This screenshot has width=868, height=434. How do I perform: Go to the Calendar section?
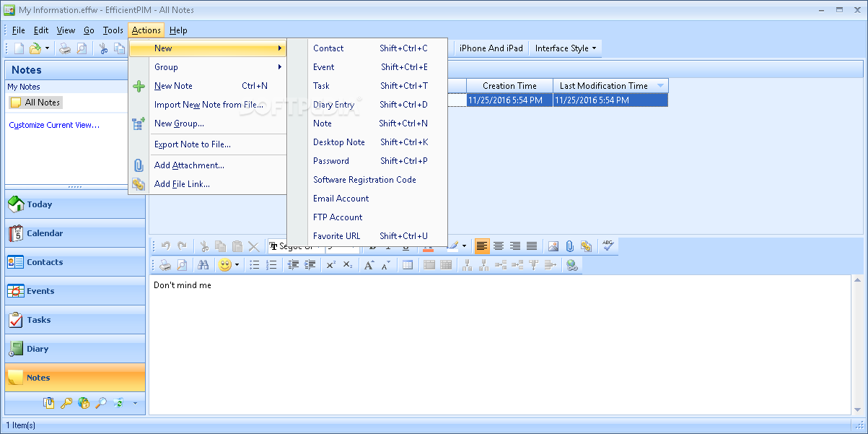75,233
